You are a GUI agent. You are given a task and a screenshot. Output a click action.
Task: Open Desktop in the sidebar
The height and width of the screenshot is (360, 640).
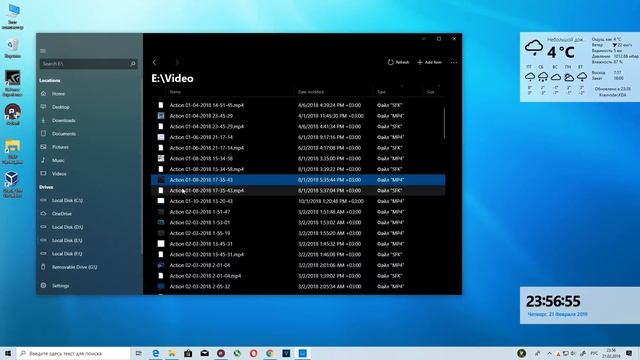click(x=60, y=107)
